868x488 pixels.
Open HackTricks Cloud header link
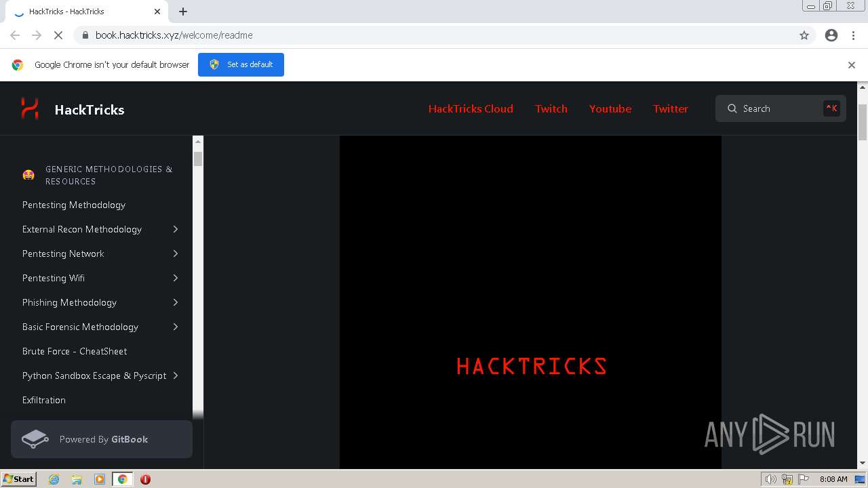(x=471, y=108)
